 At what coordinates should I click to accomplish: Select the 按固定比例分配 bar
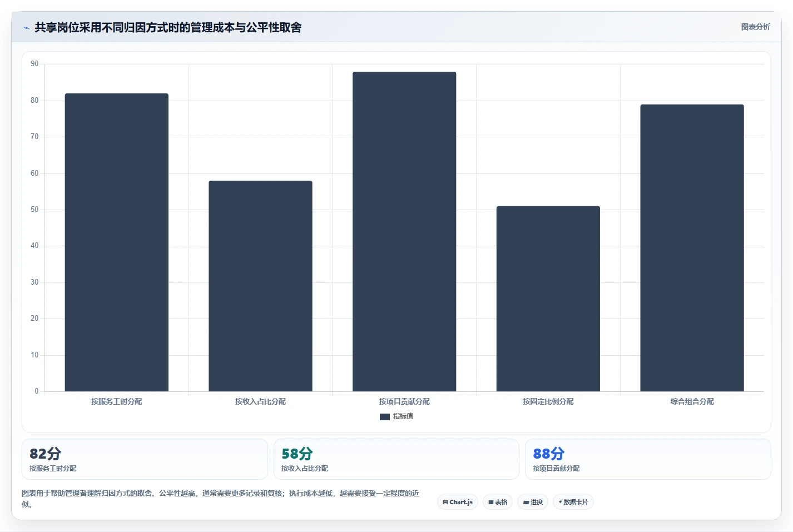(x=548, y=299)
